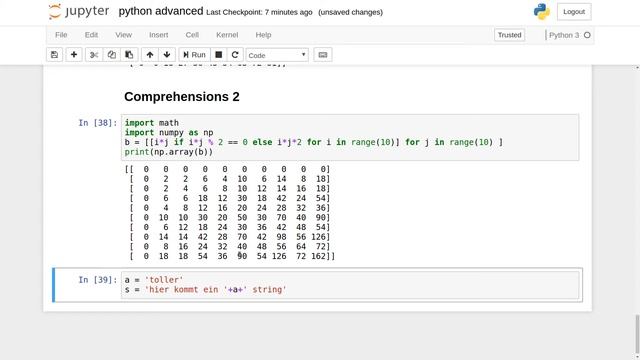Image resolution: width=640 pixels, height=360 pixels.
Task: Click the Python logo icon
Action: pyautogui.click(x=542, y=11)
